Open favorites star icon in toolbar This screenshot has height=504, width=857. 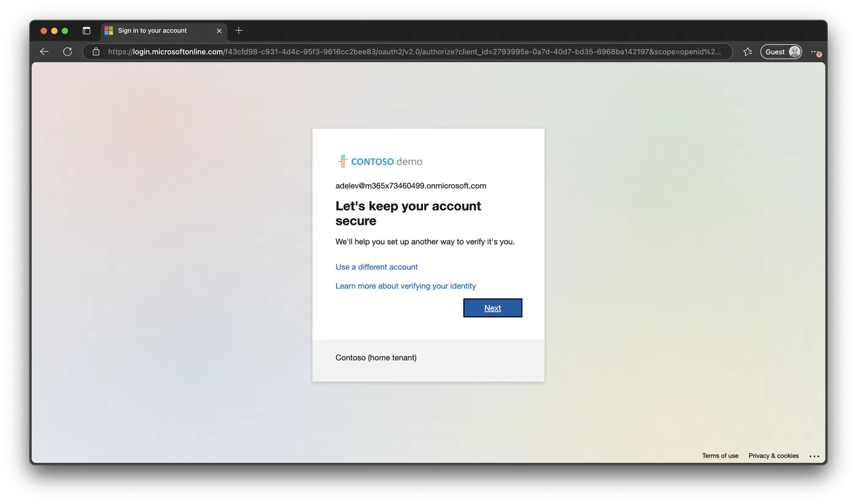pyautogui.click(x=747, y=52)
